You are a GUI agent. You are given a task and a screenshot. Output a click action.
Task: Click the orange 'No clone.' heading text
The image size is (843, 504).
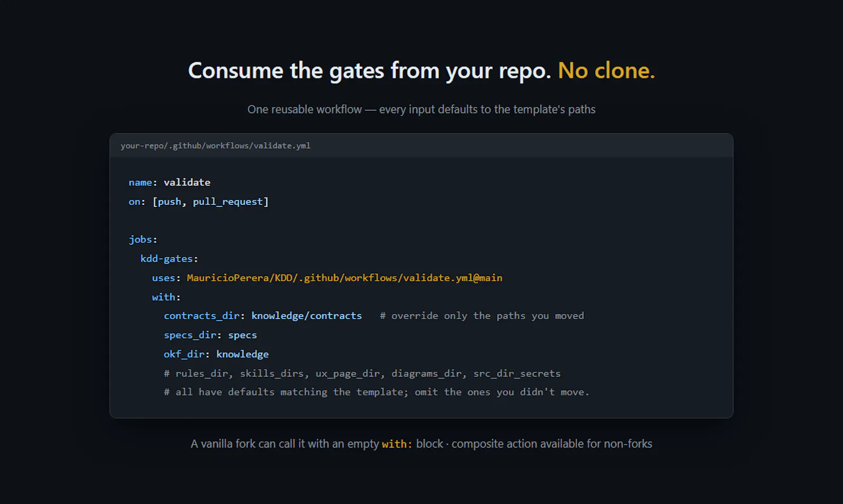(606, 71)
